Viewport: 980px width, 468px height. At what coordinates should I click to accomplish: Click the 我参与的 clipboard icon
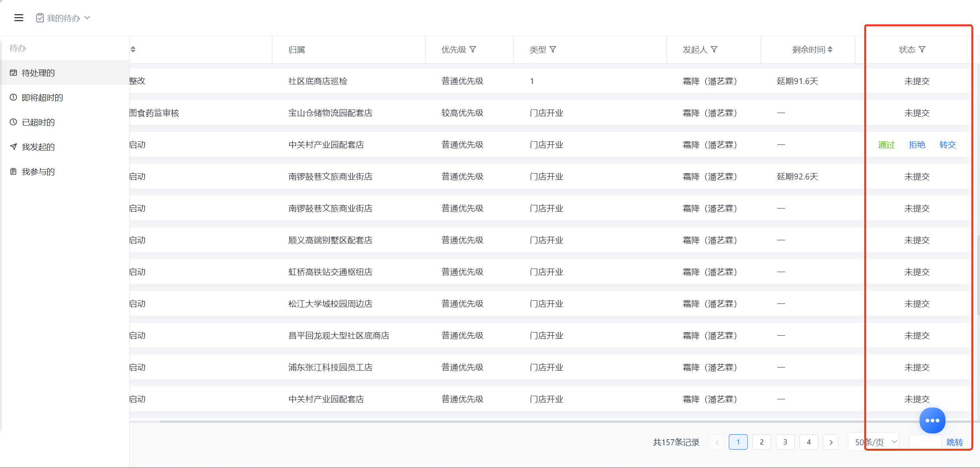13,172
